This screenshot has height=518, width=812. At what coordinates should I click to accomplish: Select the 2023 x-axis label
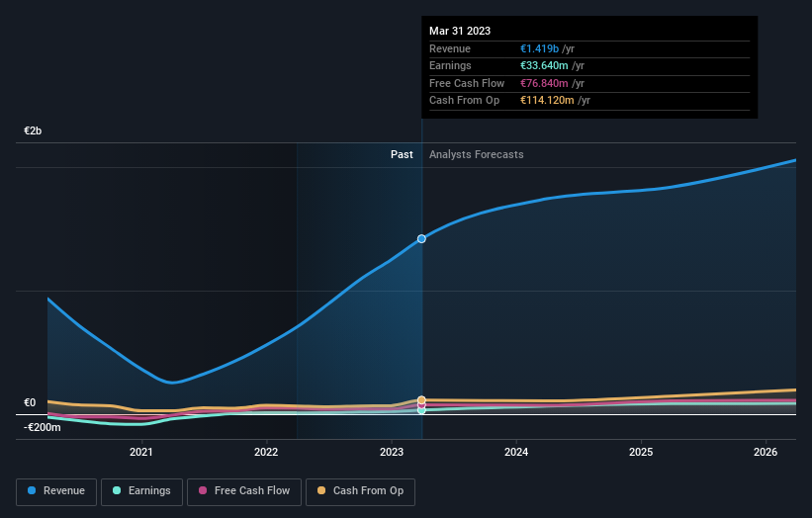[392, 452]
